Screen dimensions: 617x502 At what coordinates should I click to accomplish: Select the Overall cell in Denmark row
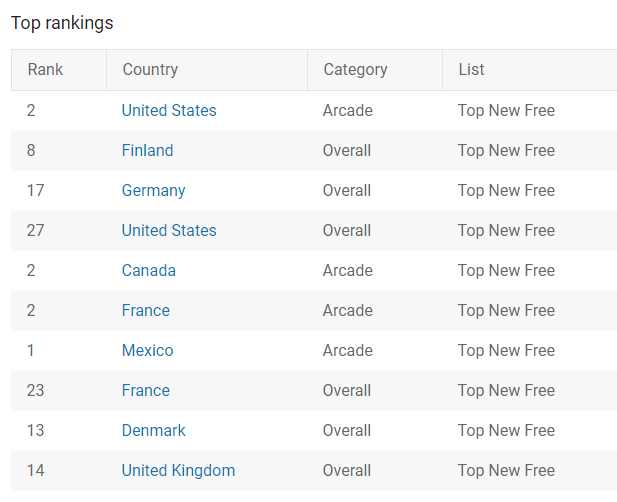tap(347, 431)
